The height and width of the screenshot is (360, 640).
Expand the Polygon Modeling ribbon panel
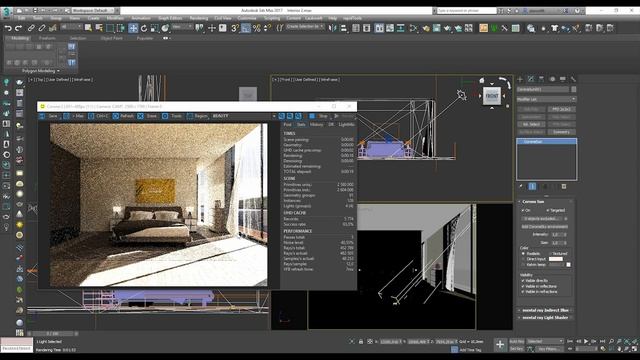[40, 71]
